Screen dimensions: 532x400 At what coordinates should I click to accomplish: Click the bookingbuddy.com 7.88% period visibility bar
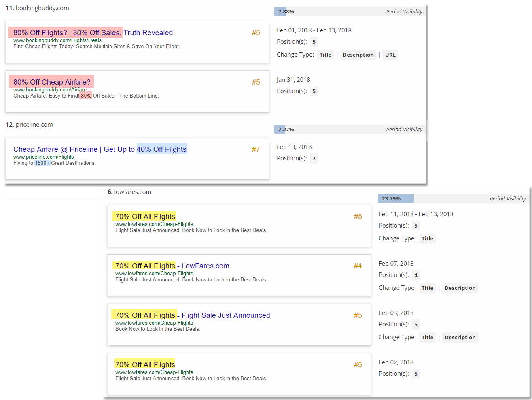(x=350, y=12)
